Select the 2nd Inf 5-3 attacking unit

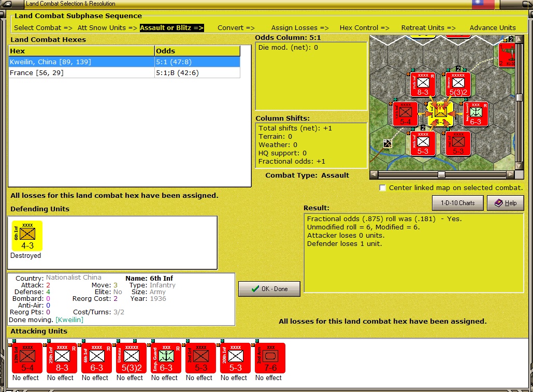click(x=200, y=358)
